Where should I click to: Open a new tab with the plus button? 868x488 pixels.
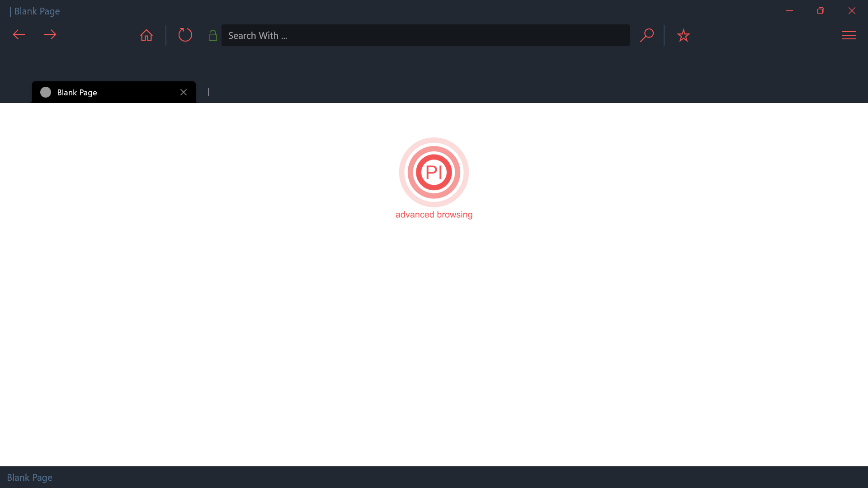coord(208,92)
